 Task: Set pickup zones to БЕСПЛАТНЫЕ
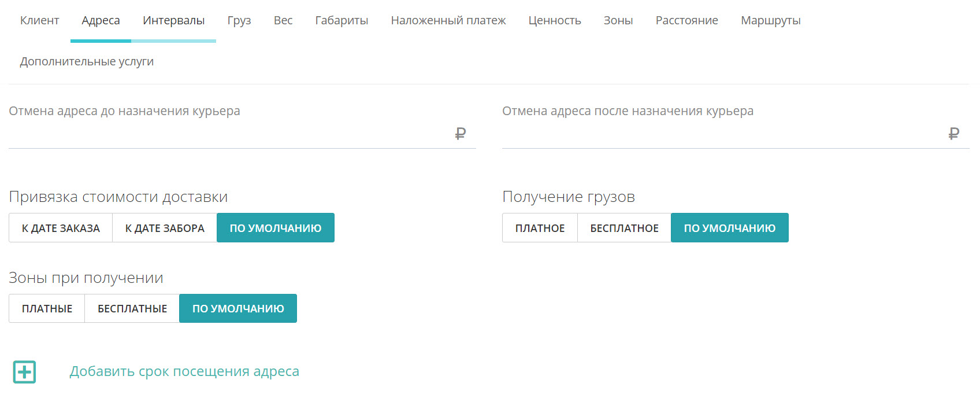pyautogui.click(x=132, y=308)
